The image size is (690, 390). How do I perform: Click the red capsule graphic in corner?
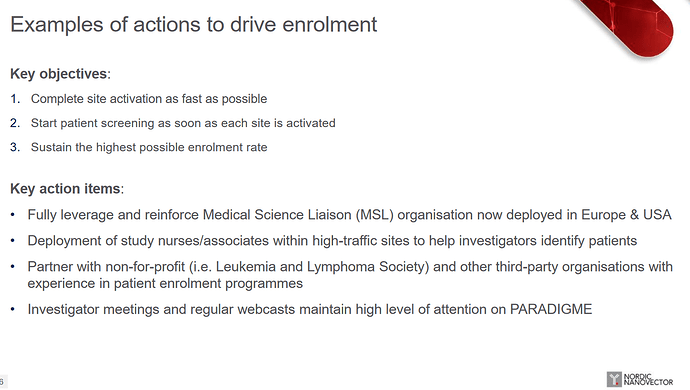click(629, 26)
